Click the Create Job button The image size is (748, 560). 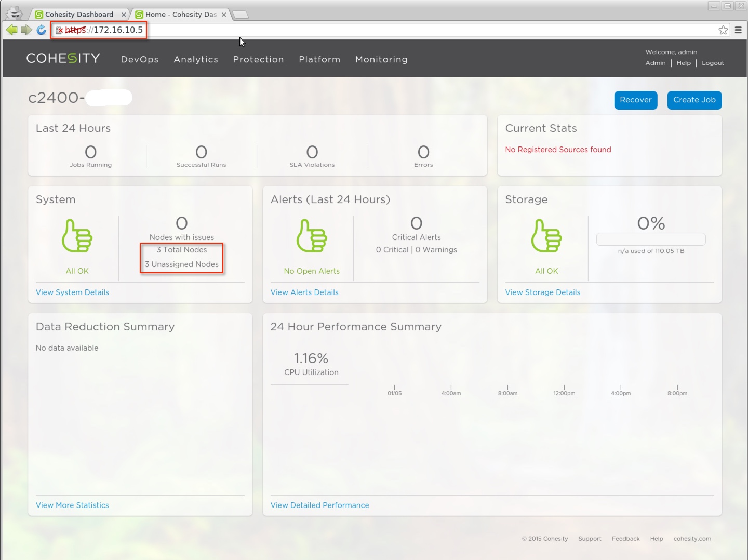point(694,100)
